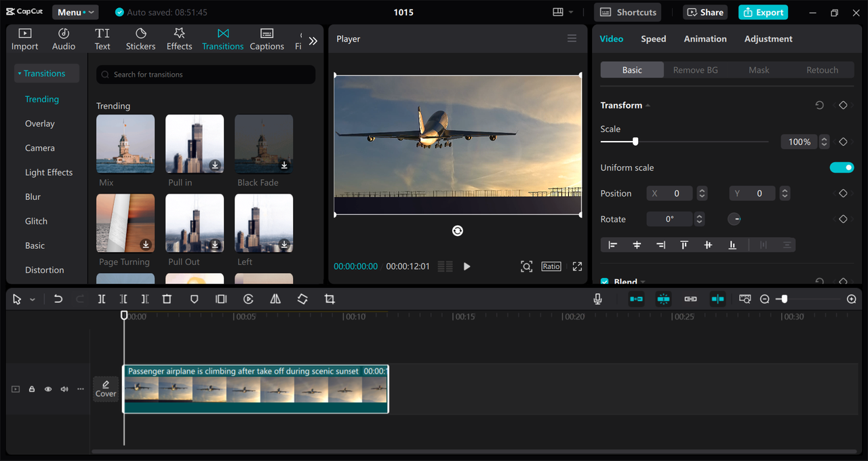868x461 pixels.
Task: Open the Stickers panel
Action: click(x=140, y=39)
